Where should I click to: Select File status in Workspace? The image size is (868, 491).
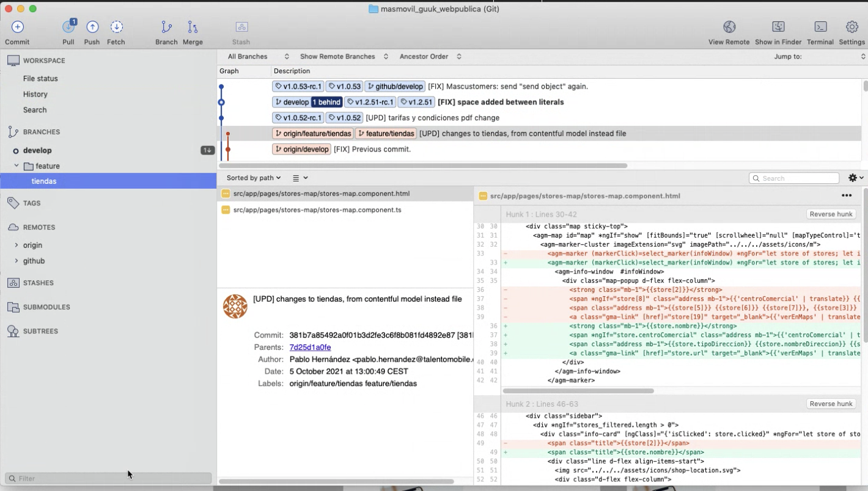(40, 79)
